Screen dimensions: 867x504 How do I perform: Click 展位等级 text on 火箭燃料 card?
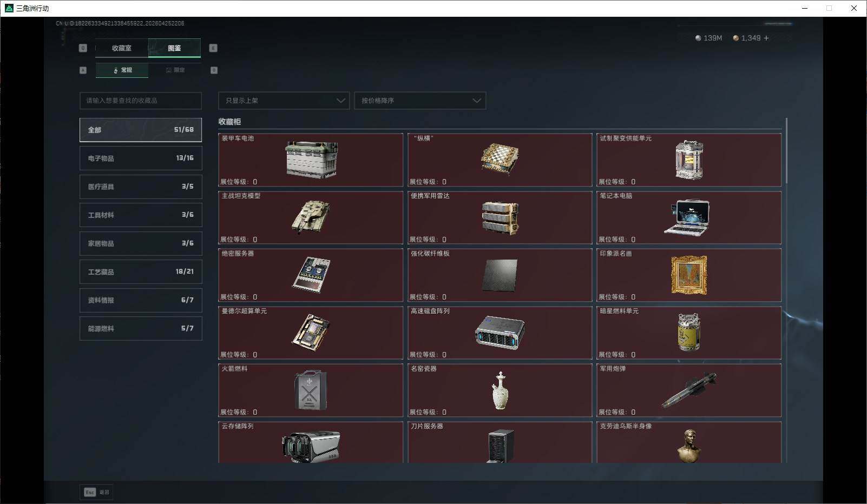(x=239, y=412)
